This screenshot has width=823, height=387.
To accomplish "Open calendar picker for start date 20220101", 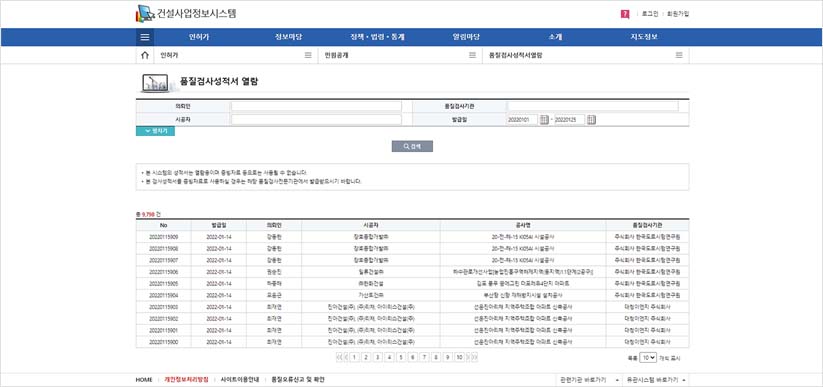I will (x=544, y=120).
